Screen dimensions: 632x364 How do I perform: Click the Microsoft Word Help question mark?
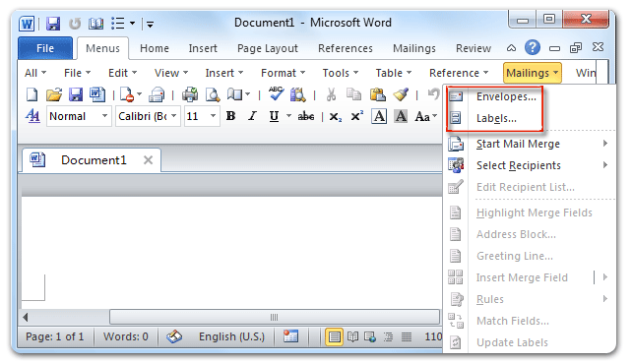point(532,48)
